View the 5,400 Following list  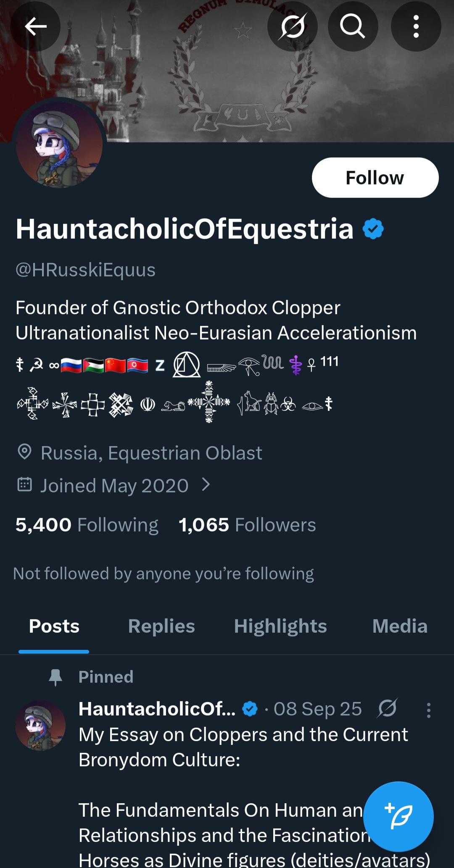pos(87,525)
